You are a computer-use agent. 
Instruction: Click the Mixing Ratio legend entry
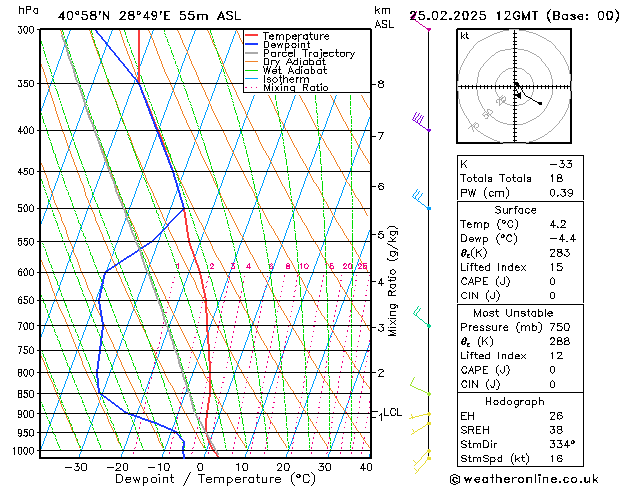coord(295,88)
